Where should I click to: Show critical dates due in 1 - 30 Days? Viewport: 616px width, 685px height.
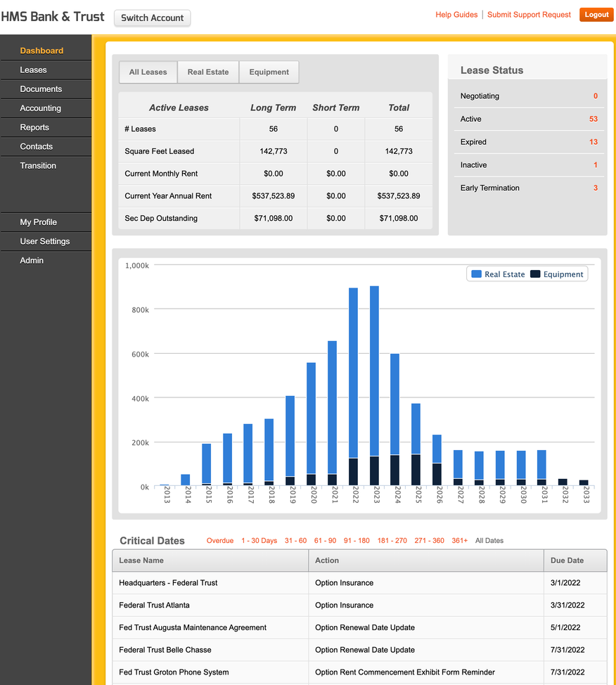[259, 541]
